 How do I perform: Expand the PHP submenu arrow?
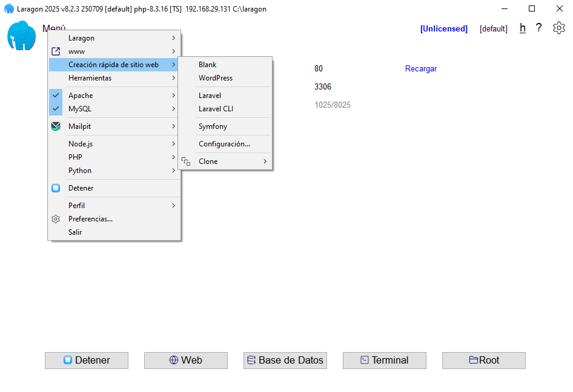tap(174, 157)
